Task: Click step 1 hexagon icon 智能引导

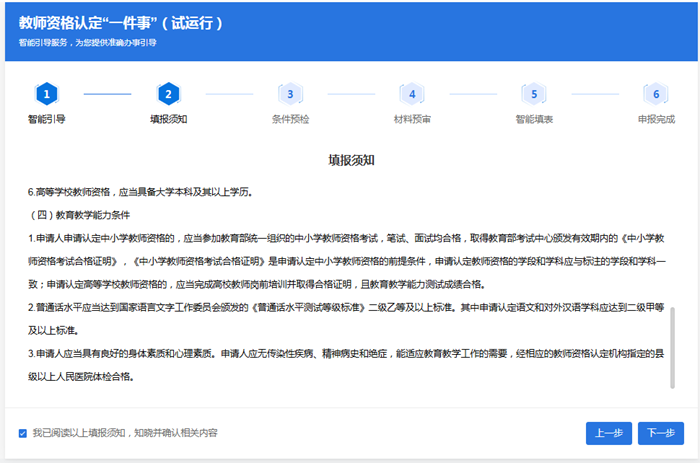Action: pyautogui.click(x=47, y=94)
